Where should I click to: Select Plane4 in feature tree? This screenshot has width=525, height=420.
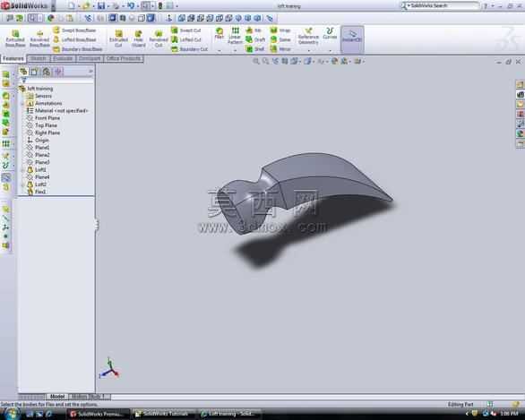(39, 177)
